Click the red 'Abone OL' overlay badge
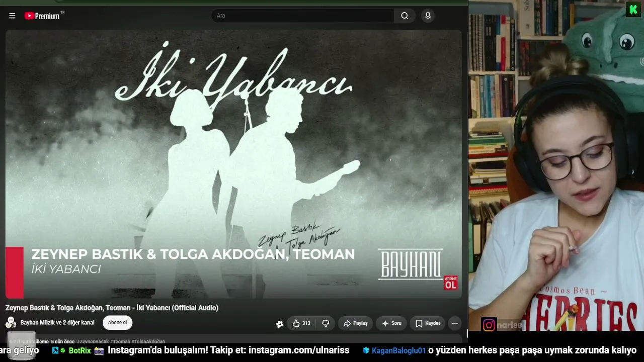 (x=450, y=283)
